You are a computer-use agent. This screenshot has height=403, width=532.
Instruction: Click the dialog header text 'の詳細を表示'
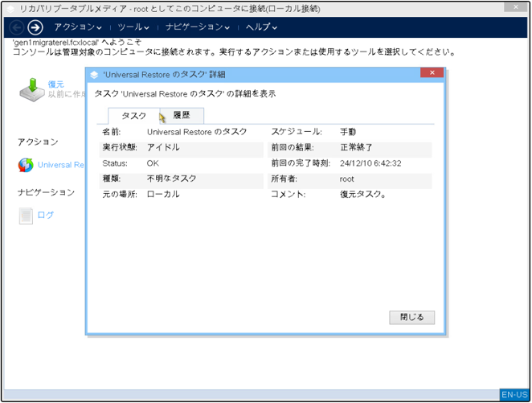251,94
